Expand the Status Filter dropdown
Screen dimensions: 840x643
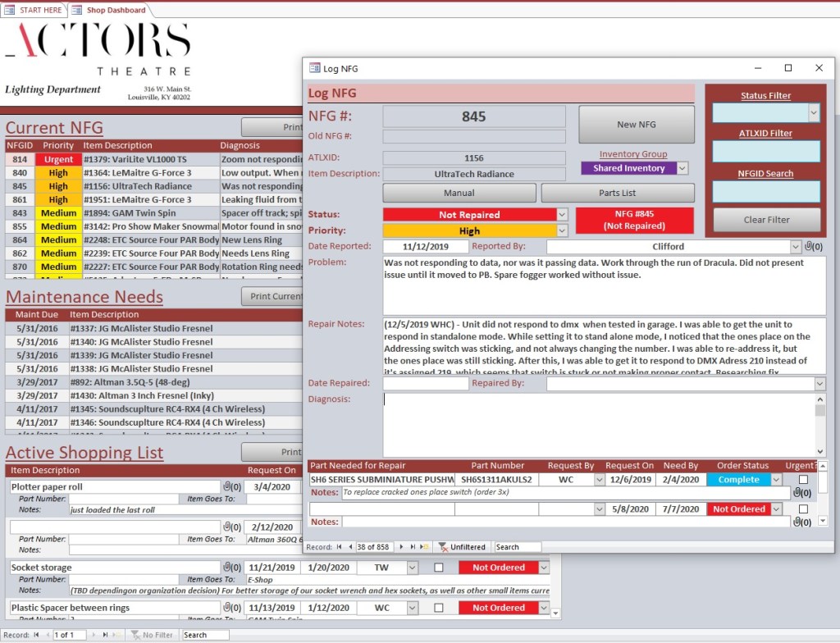point(813,113)
